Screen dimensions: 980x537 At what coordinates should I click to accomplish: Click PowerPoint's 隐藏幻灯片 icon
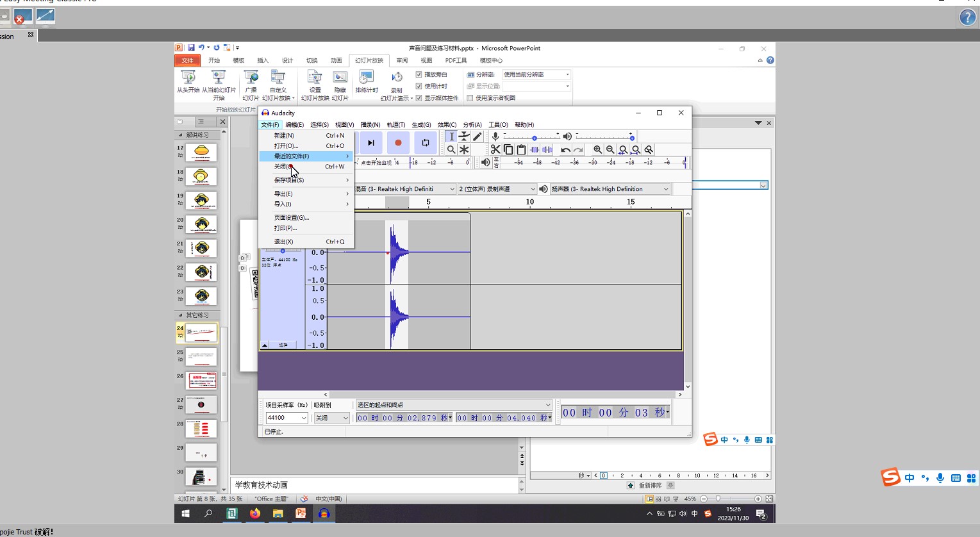click(340, 85)
